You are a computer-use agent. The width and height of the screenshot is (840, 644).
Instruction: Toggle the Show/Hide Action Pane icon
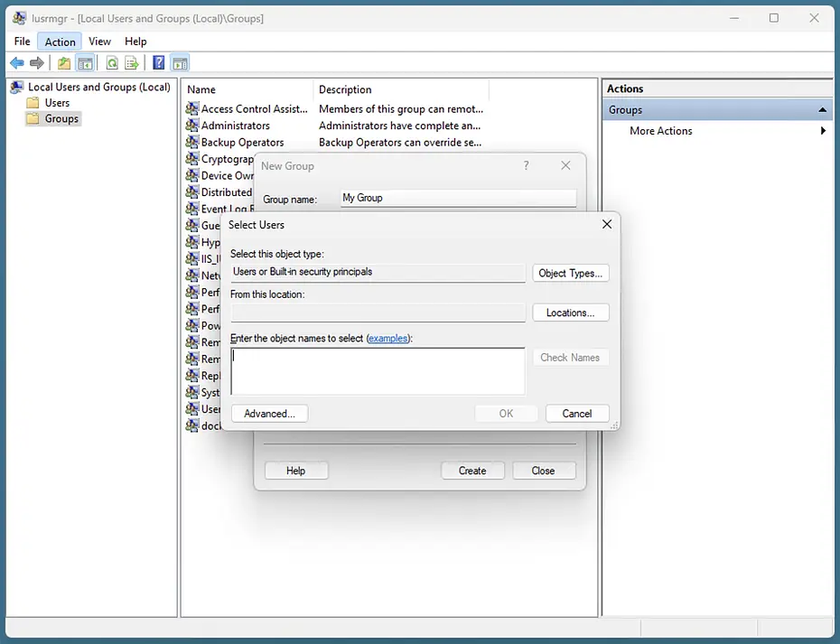pyautogui.click(x=180, y=63)
